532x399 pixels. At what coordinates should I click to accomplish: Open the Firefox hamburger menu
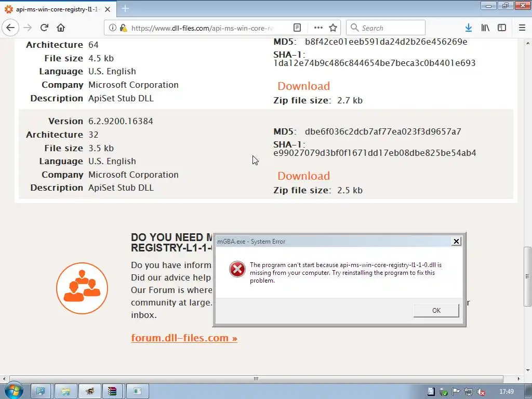522,28
